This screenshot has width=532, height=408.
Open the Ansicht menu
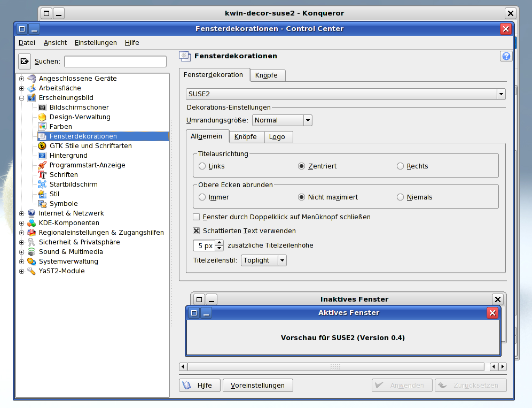click(56, 42)
